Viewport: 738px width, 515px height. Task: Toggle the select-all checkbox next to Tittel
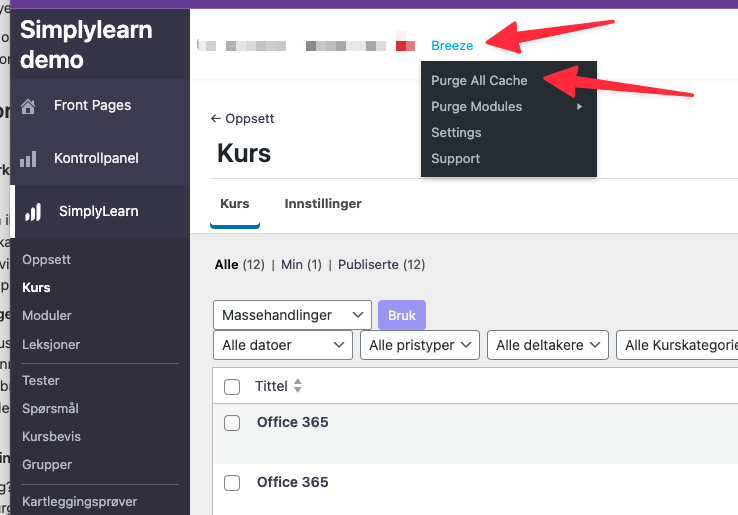pyautogui.click(x=232, y=387)
